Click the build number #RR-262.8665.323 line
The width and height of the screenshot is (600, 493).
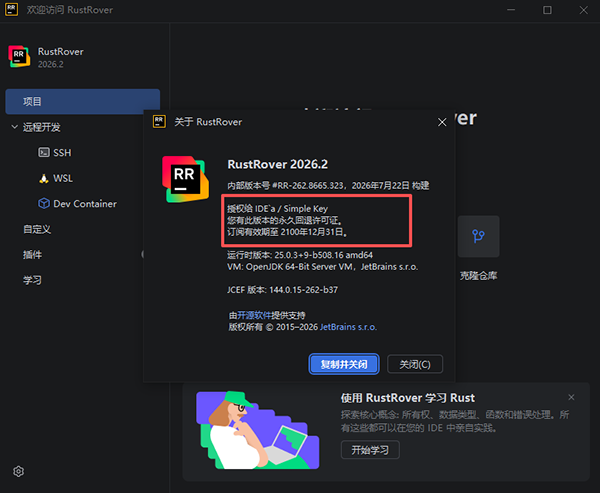tap(328, 186)
